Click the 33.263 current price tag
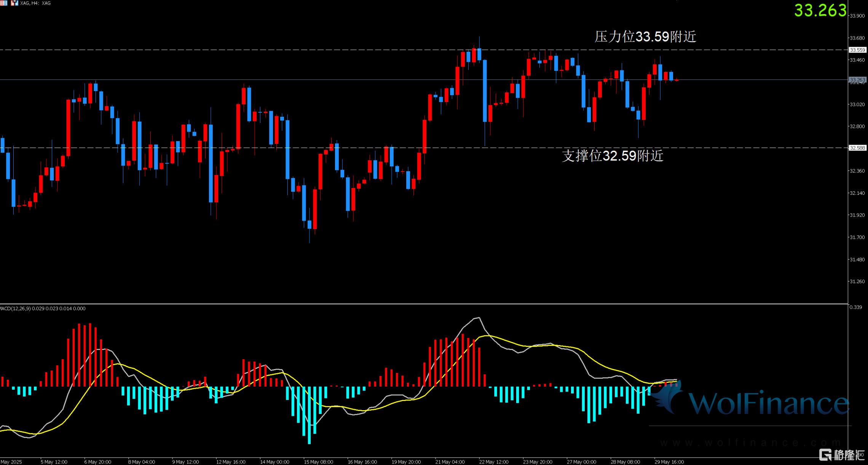Screen dimensions: 868x465 click(x=857, y=80)
